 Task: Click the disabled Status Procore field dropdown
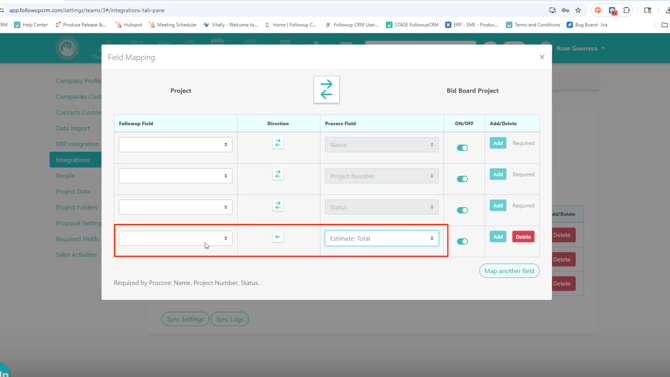click(382, 207)
